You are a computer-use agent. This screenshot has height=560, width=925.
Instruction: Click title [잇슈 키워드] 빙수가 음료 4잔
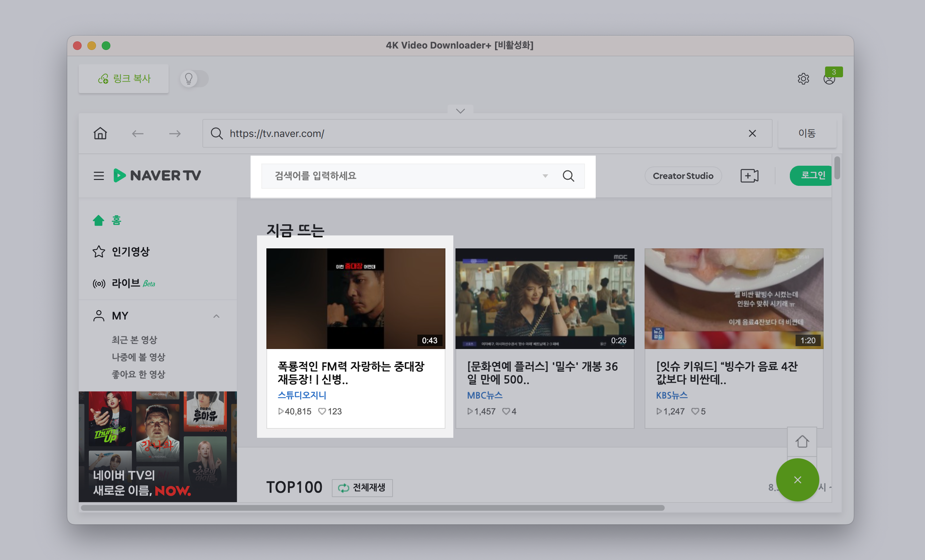click(727, 373)
